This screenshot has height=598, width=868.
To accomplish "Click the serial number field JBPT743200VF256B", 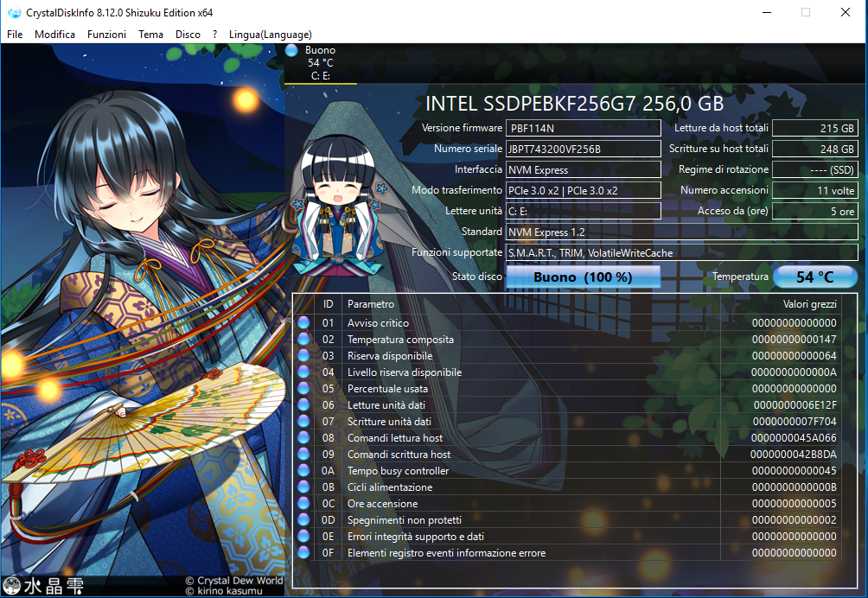I will [x=584, y=149].
